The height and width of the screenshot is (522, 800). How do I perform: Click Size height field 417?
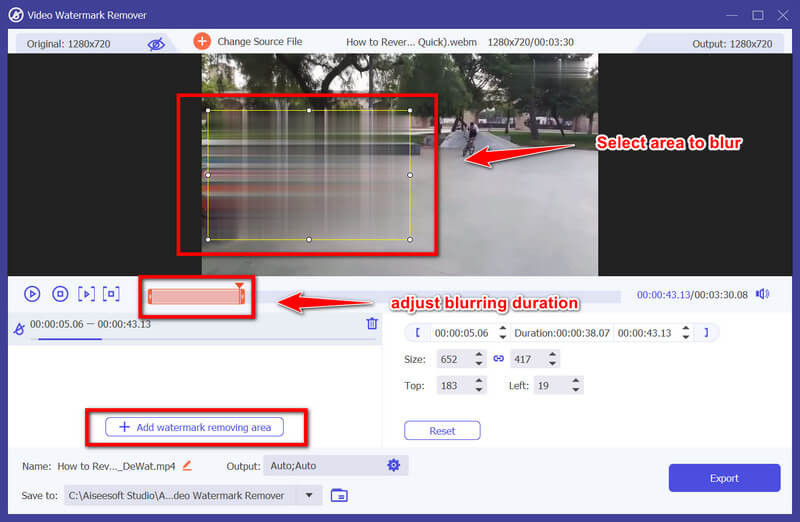point(528,359)
